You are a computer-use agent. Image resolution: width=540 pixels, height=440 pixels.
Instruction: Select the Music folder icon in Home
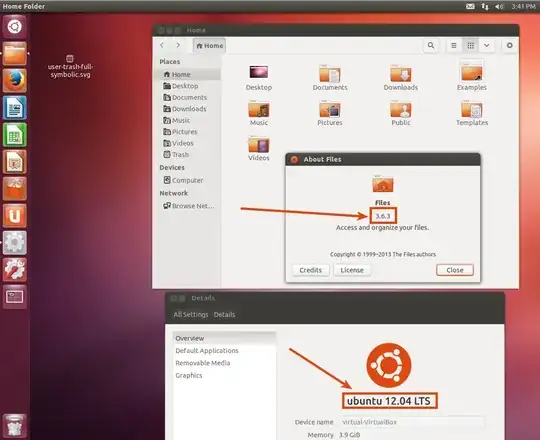tap(259, 113)
